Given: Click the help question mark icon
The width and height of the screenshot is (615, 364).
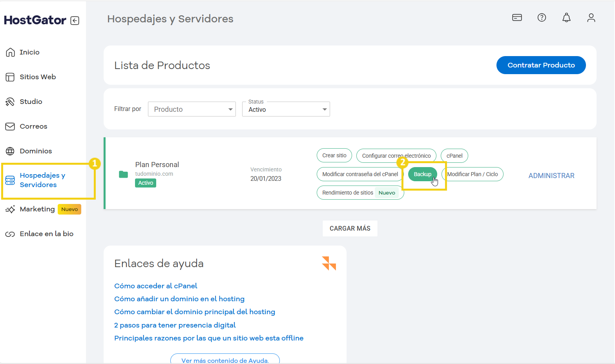Looking at the screenshot, I should 542,18.
